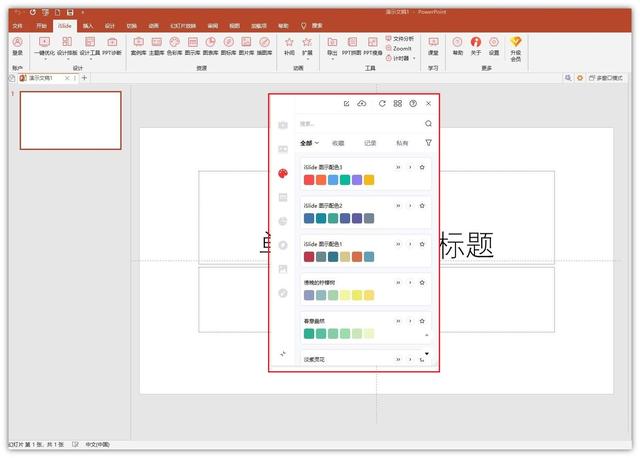
Task: Toggle 多窗口模式 multi-window mode
Action: pyautogui.click(x=606, y=78)
